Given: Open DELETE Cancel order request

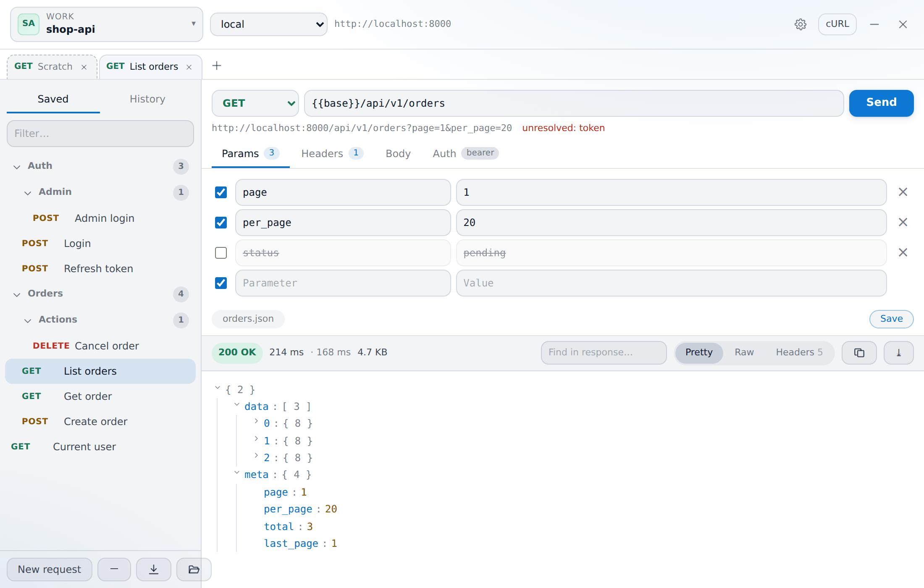Looking at the screenshot, I should pos(100,346).
